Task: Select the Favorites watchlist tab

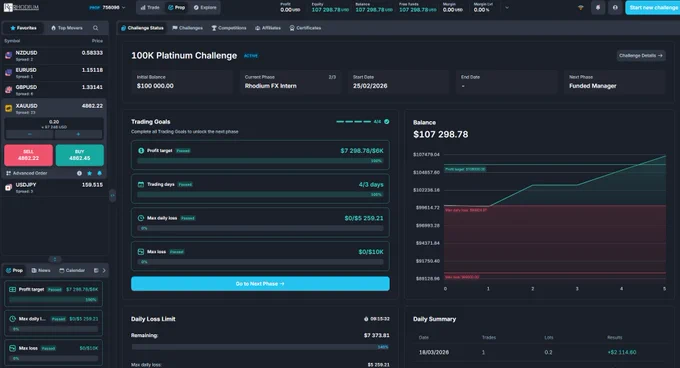Action: pyautogui.click(x=23, y=28)
